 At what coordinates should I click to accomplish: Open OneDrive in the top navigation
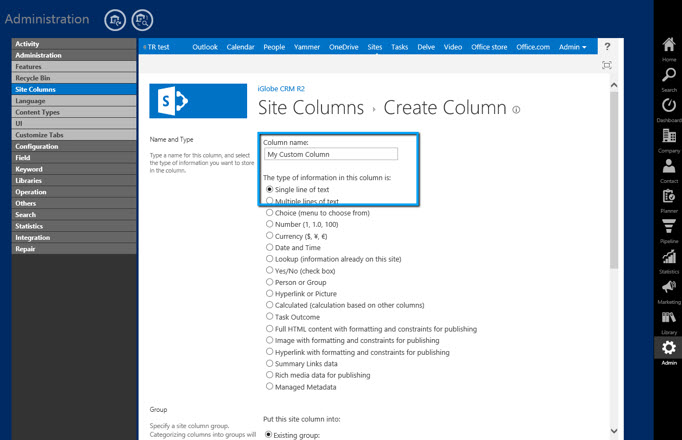pos(344,47)
